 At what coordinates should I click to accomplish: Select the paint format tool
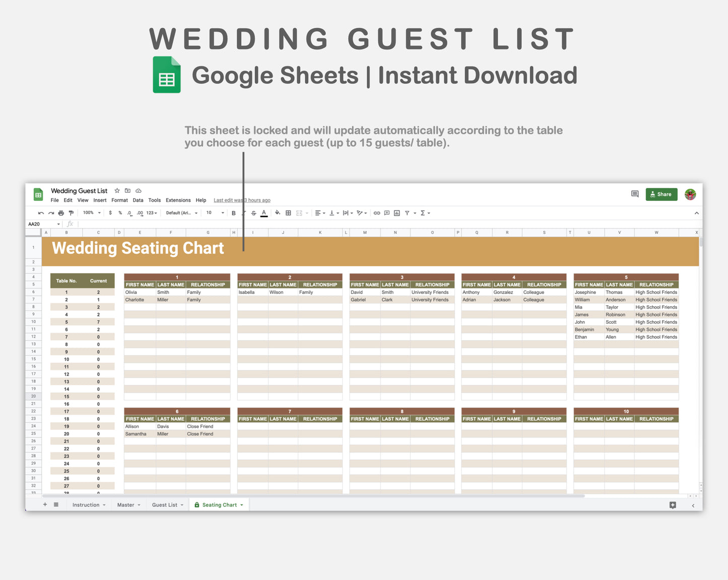[x=71, y=212]
